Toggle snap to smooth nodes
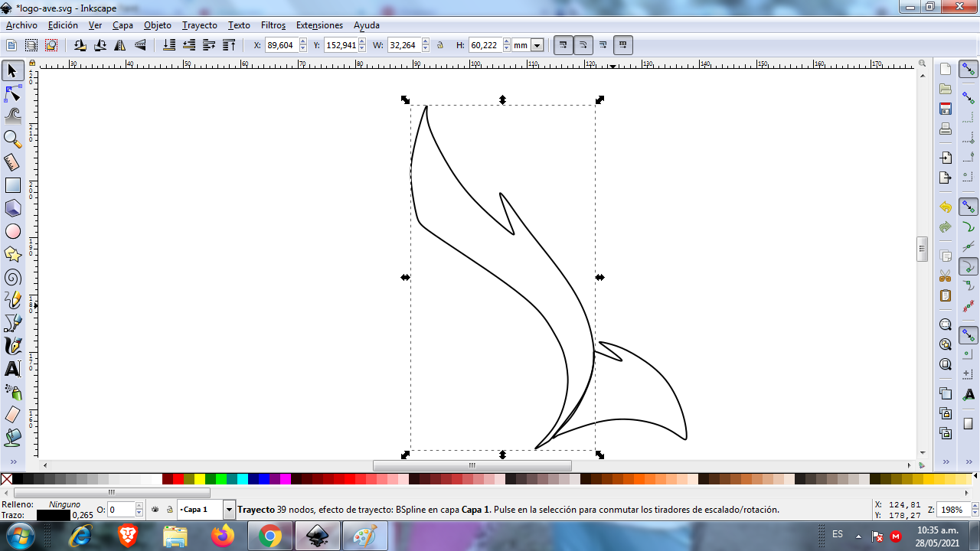Screen dimensions: 980x551 (969, 266)
